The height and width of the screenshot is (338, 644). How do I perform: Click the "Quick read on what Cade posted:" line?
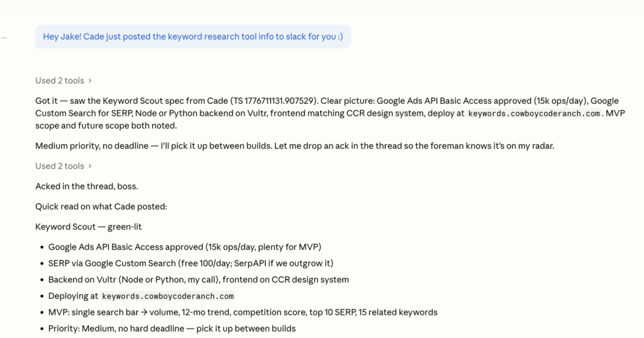[x=101, y=206]
